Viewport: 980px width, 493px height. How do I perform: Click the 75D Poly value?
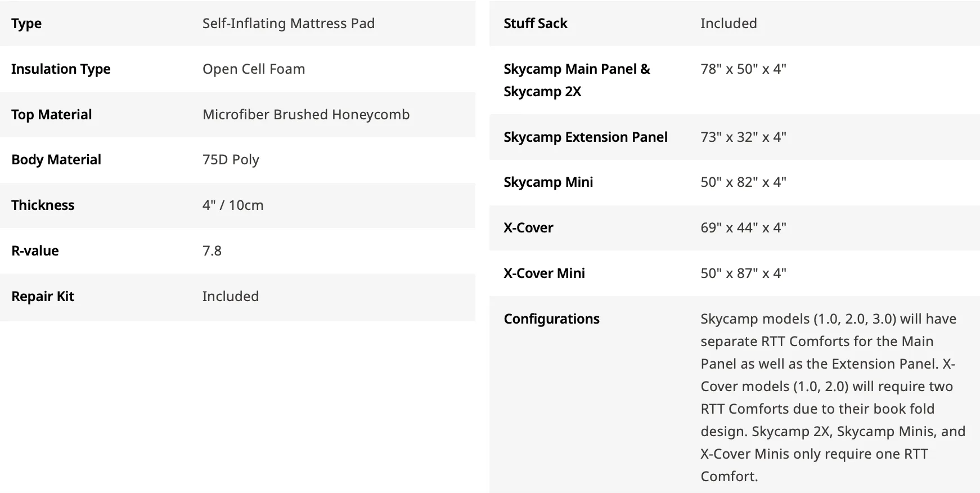click(231, 160)
